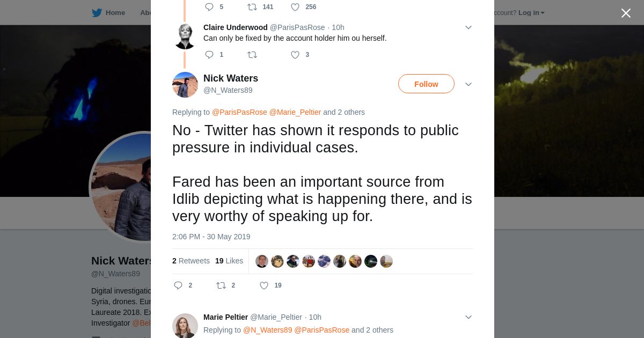Screen dimensions: 644x338
Task: View the 19 Likes list
Action: [229, 261]
